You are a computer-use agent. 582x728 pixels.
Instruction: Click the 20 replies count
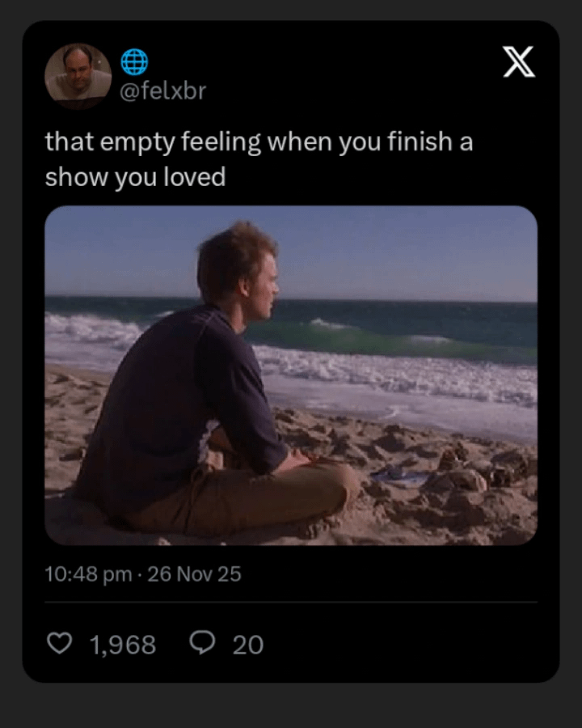[x=248, y=645]
